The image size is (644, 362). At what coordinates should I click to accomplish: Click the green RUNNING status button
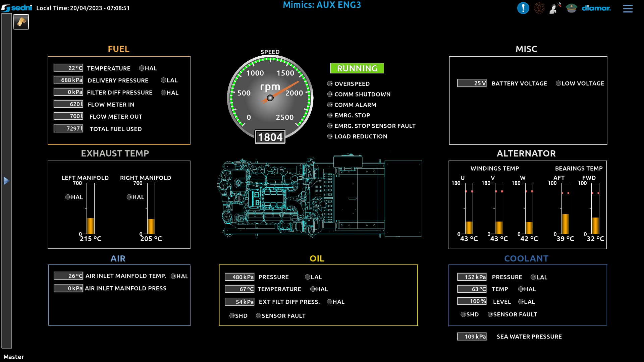point(357,68)
